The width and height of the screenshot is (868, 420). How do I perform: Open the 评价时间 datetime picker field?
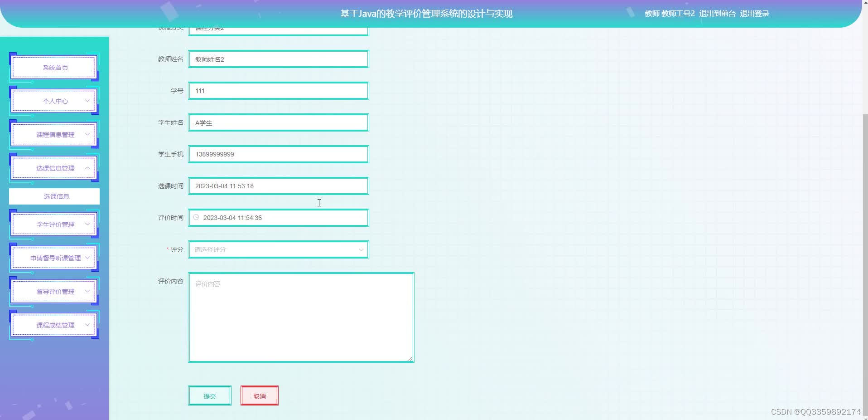[279, 218]
